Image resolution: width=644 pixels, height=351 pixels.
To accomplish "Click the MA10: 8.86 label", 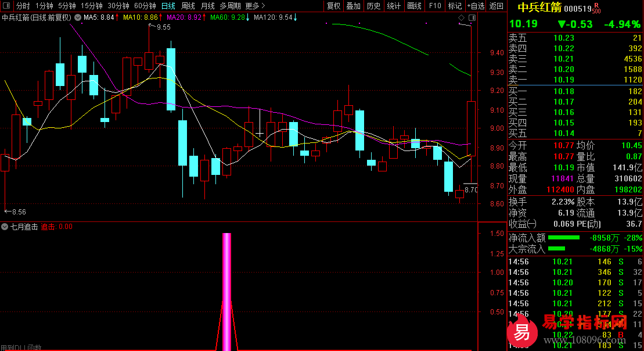I will point(141,17).
